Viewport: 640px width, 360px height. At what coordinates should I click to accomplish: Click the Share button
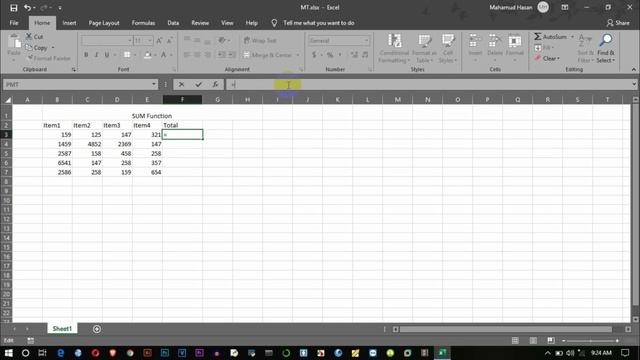(618, 23)
